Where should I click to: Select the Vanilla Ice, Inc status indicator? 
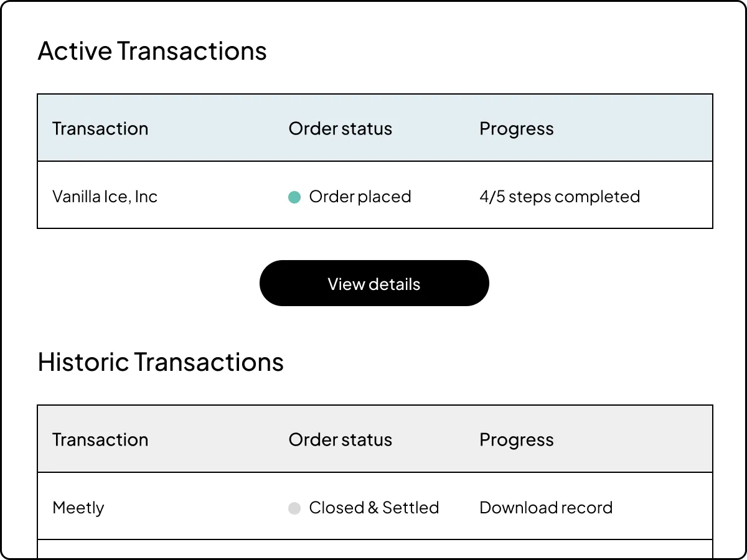pyautogui.click(x=293, y=197)
